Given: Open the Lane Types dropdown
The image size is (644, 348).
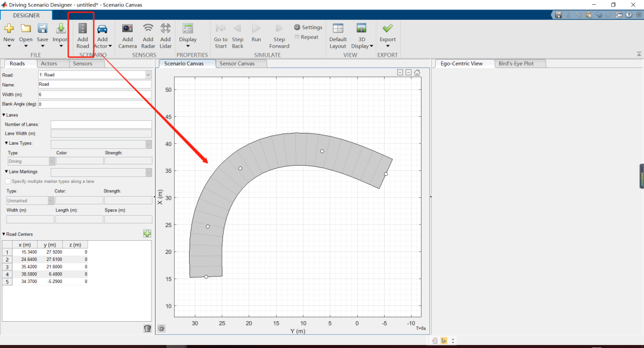Looking at the screenshot, I should click(x=148, y=144).
